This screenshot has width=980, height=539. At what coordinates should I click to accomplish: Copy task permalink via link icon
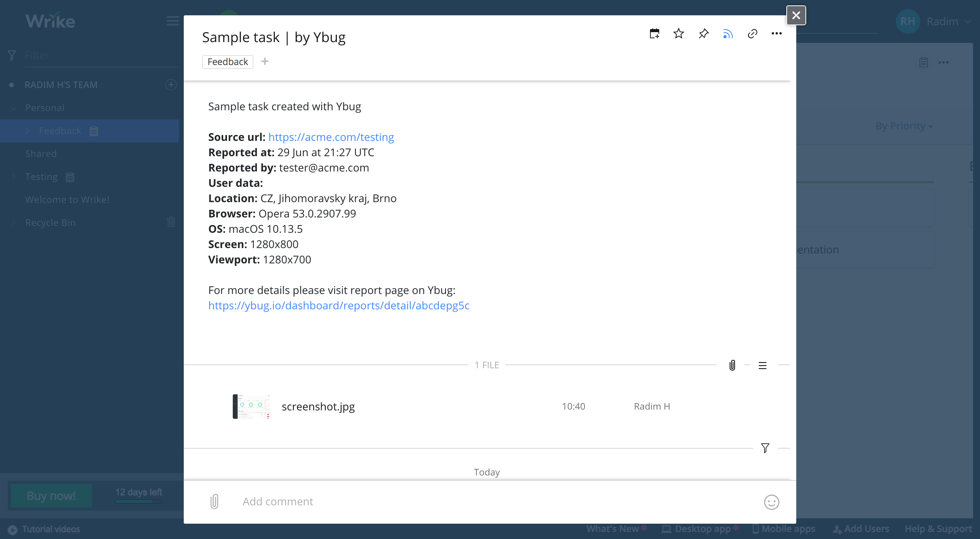click(x=752, y=34)
